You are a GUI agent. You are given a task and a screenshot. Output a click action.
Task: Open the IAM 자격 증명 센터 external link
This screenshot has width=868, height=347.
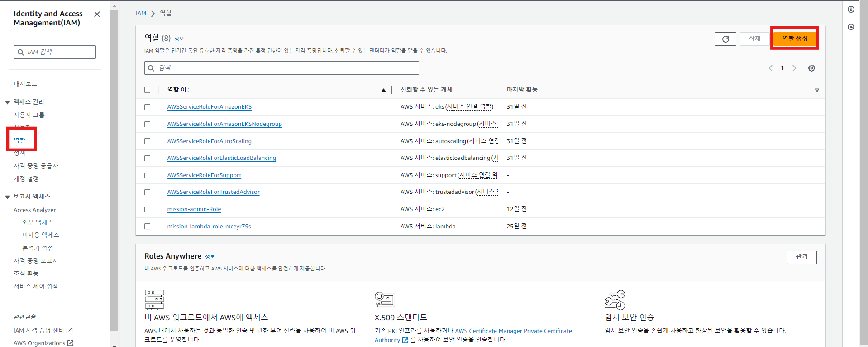(x=43, y=330)
